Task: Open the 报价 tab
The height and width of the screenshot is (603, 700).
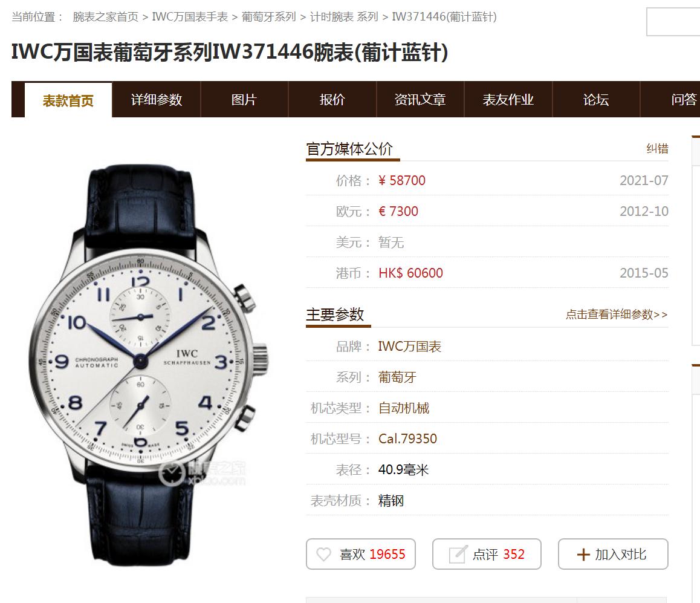Action: coord(332,99)
